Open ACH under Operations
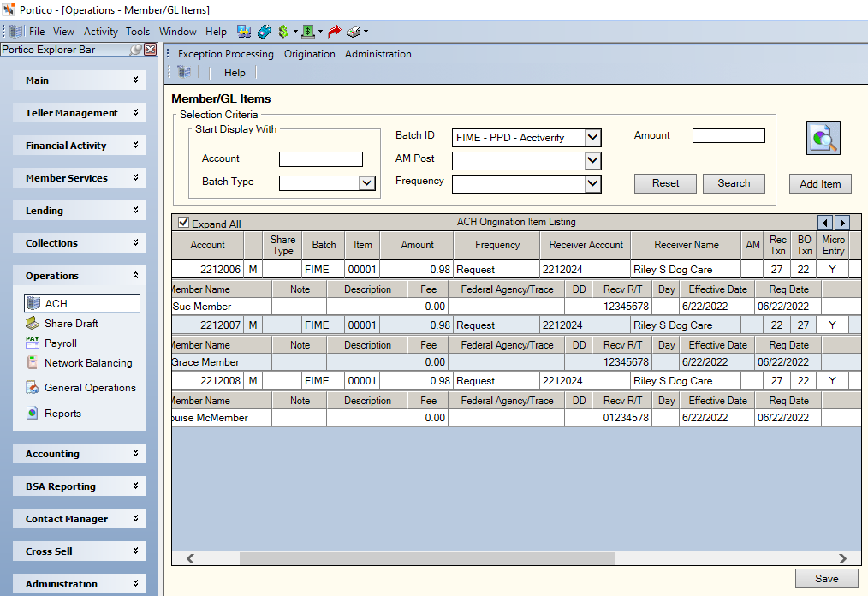Image resolution: width=868 pixels, height=596 pixels. point(82,303)
